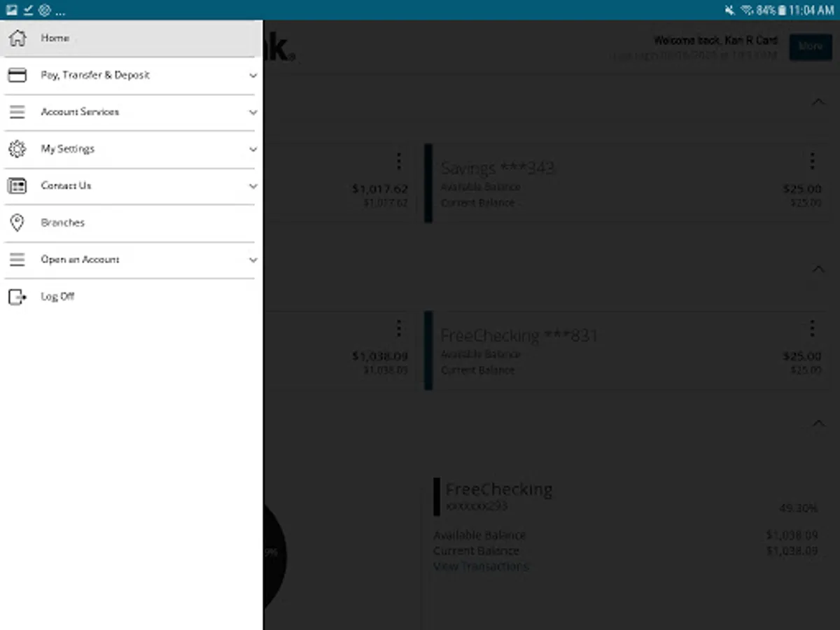Image resolution: width=840 pixels, height=630 pixels.
Task: Click the Open an Account list icon
Action: [17, 260]
